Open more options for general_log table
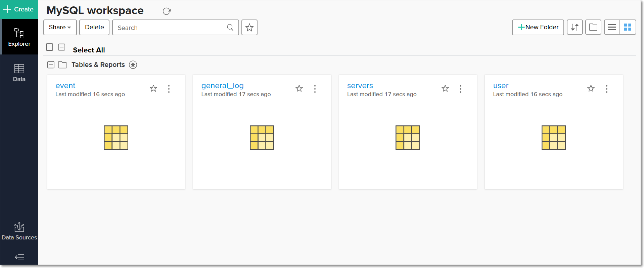This screenshot has width=644, height=268. click(x=315, y=89)
